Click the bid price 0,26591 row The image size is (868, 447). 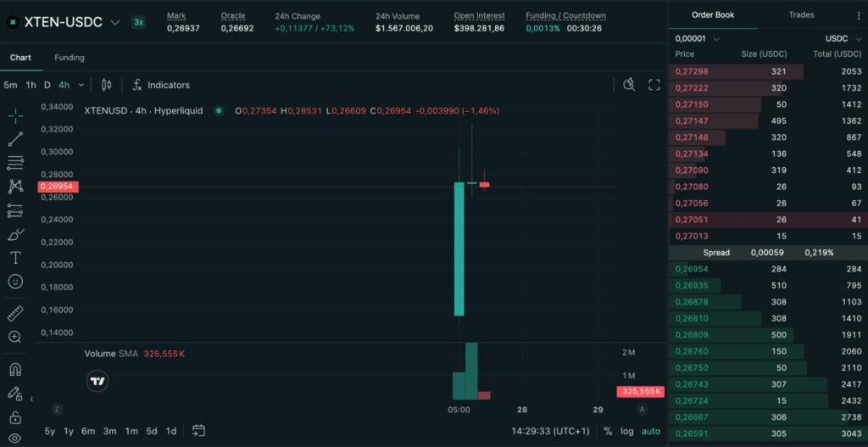coord(768,433)
